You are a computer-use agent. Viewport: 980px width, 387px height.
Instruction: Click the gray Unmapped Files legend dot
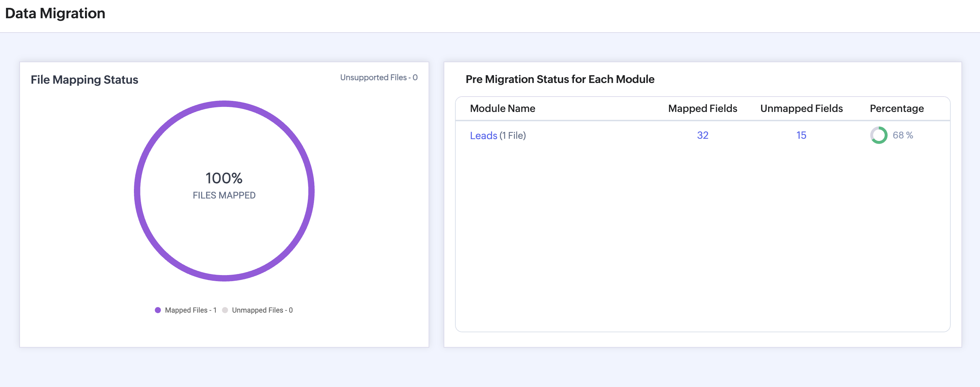[x=225, y=310]
